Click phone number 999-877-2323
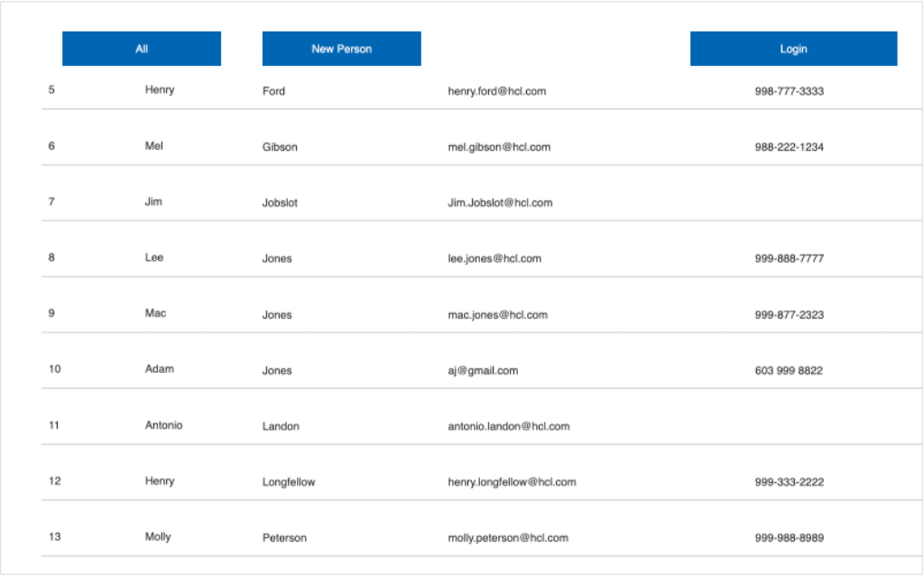This screenshot has width=924, height=576. pyautogui.click(x=789, y=315)
